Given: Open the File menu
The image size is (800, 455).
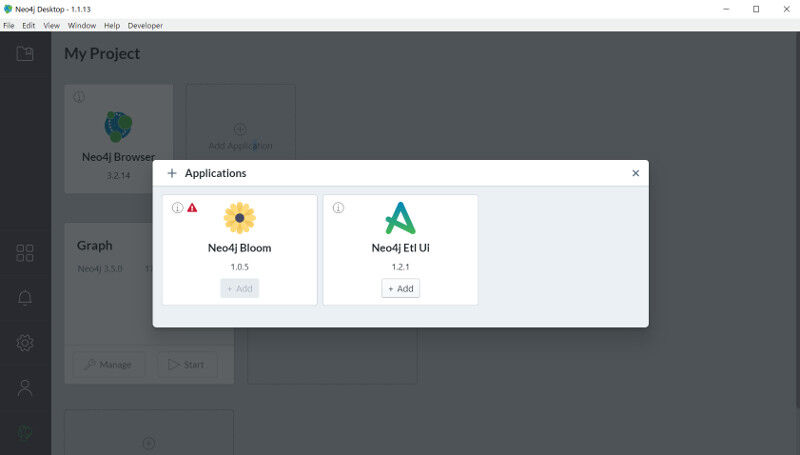Looking at the screenshot, I should (x=9, y=26).
